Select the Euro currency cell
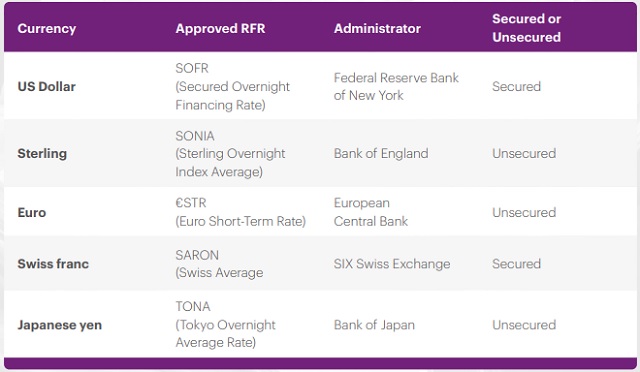The width and height of the screenshot is (640, 372). point(32,212)
